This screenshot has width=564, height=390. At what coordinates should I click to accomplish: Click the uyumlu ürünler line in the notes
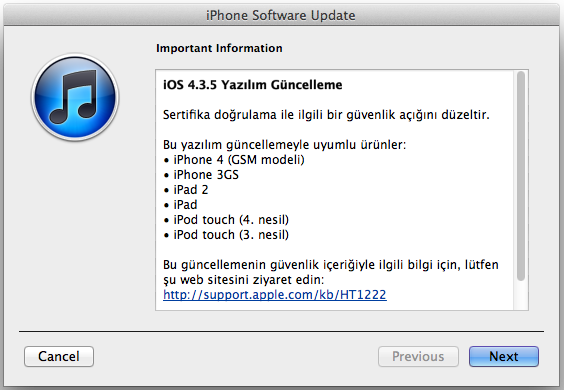point(284,145)
